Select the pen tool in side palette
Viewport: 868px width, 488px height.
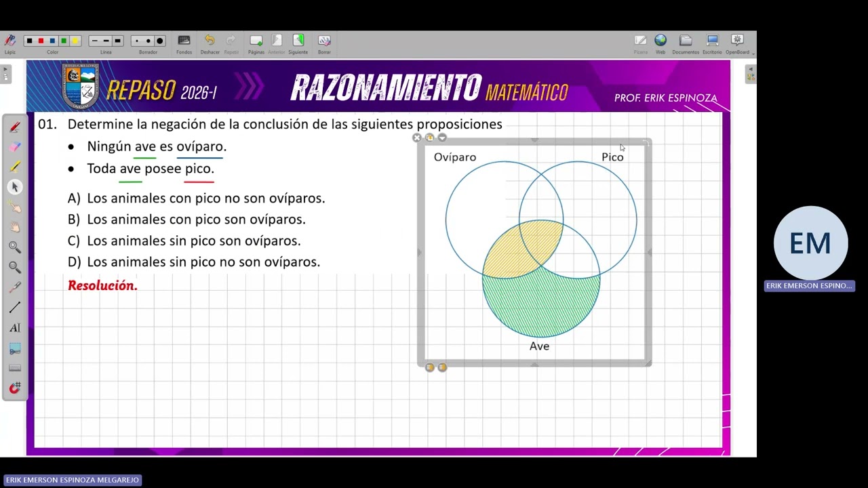[15, 127]
